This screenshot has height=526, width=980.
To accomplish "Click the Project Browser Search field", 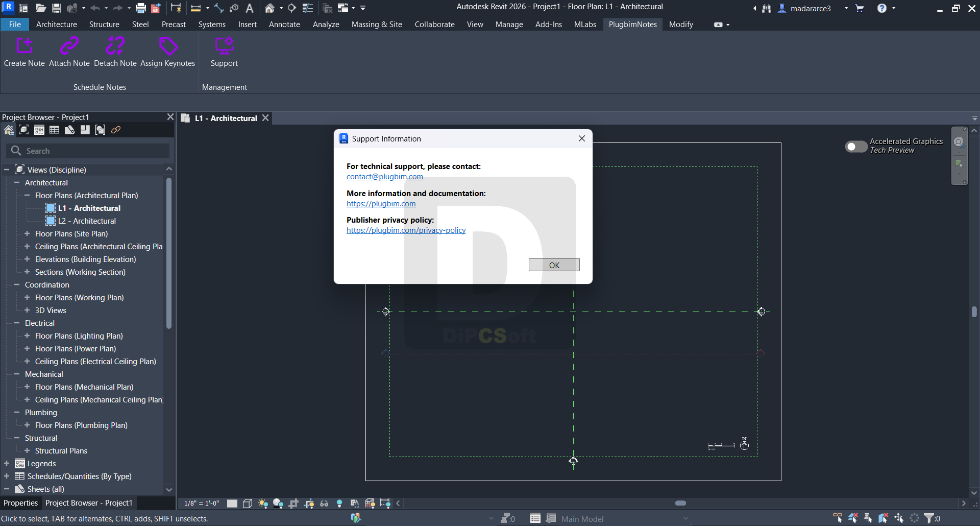I will pyautogui.click(x=89, y=151).
